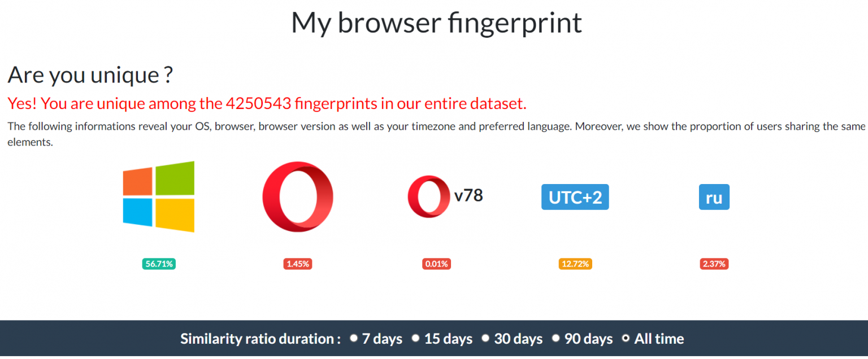Select the 15 days radio button

(416, 338)
